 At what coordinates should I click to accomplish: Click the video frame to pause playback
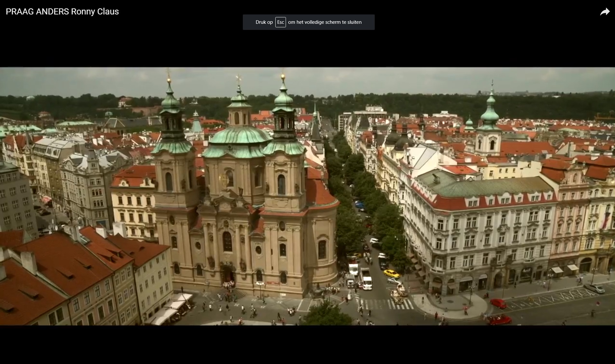coord(307,196)
